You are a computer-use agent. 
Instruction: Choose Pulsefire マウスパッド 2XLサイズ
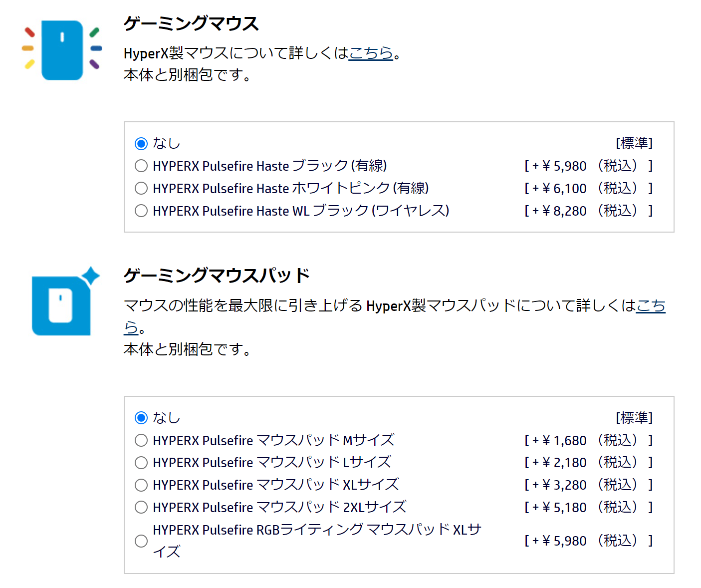[x=141, y=507]
